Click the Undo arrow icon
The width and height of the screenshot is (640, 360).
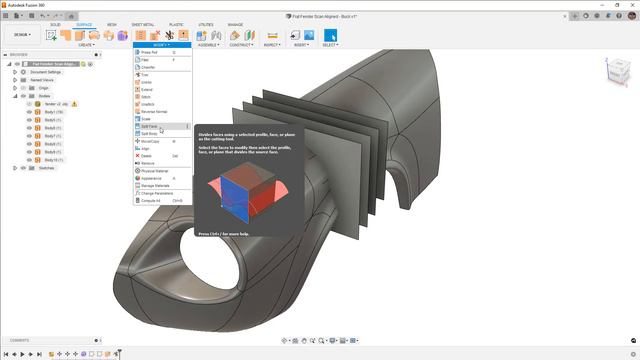[42, 16]
